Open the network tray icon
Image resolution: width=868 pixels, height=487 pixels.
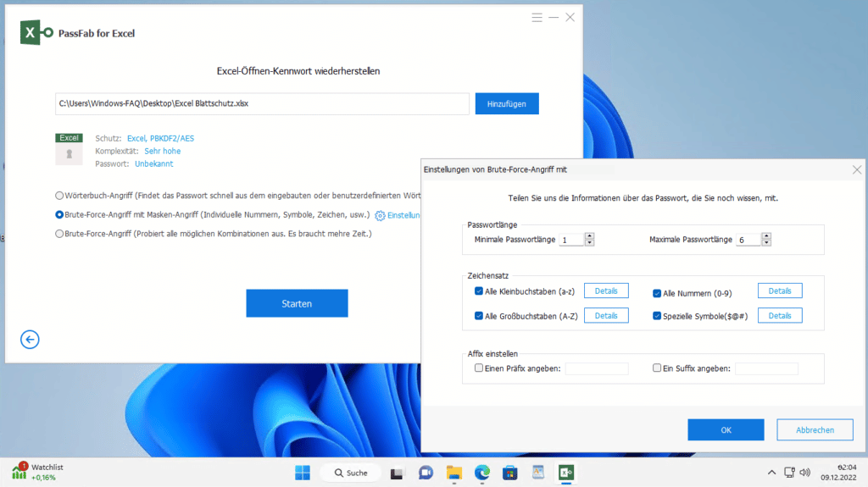click(789, 473)
